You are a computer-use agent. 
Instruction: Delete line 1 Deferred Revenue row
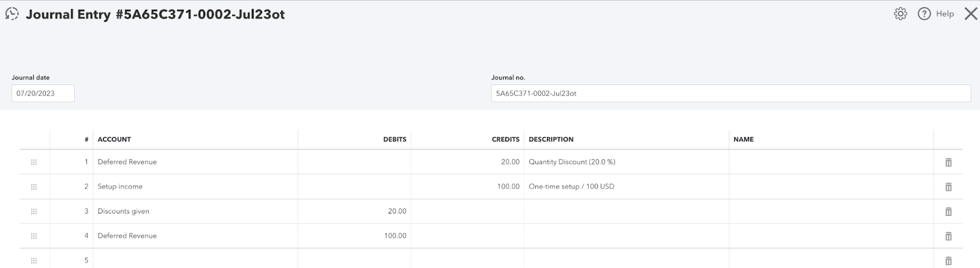click(948, 162)
